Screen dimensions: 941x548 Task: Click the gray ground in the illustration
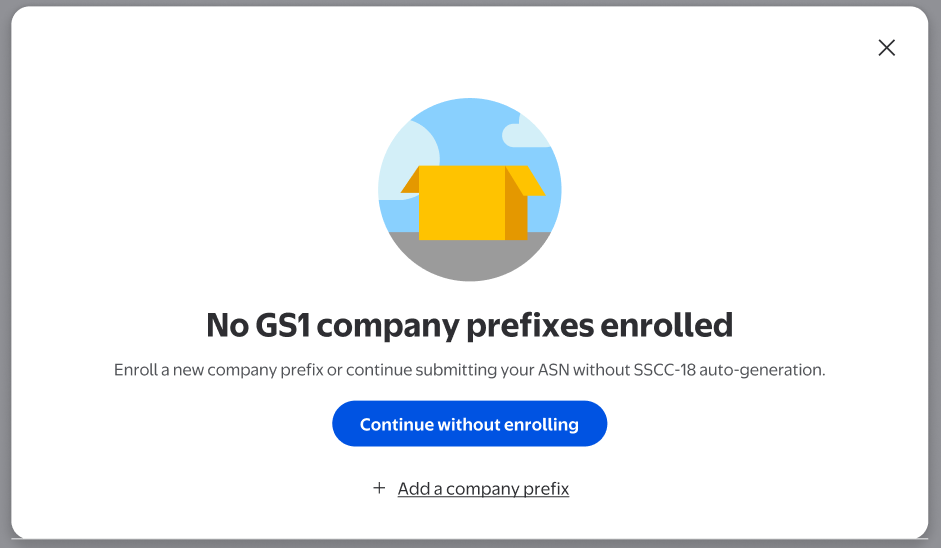point(469,259)
